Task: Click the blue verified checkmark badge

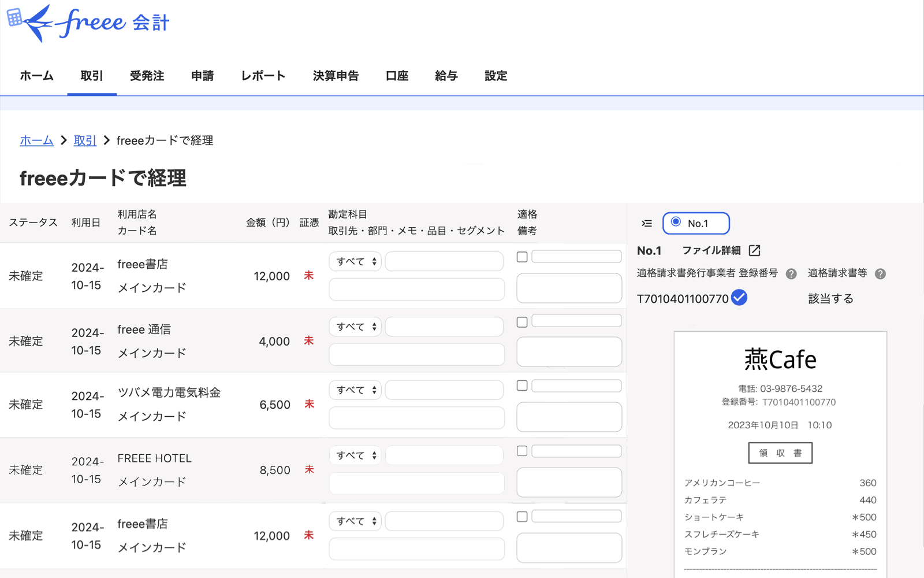Action: (x=739, y=298)
